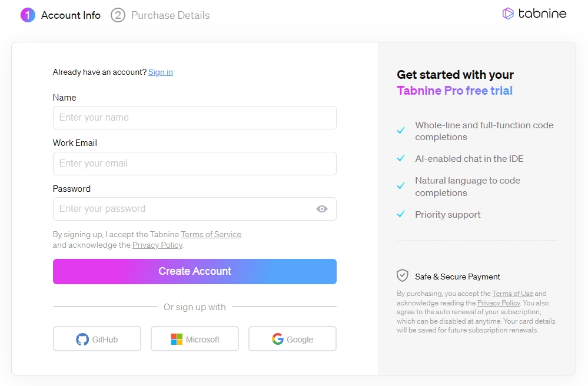Toggle password visibility eye icon

[x=322, y=209]
